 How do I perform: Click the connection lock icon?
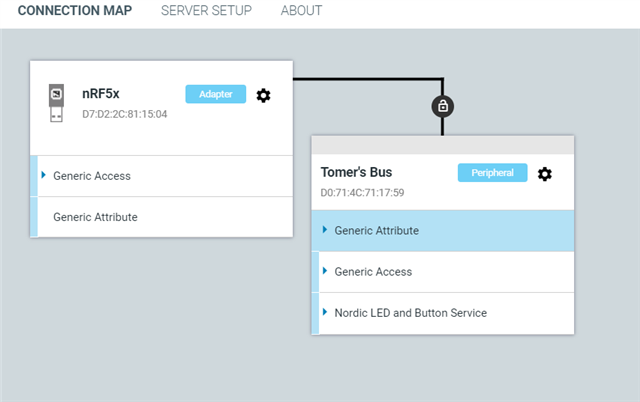point(441,105)
